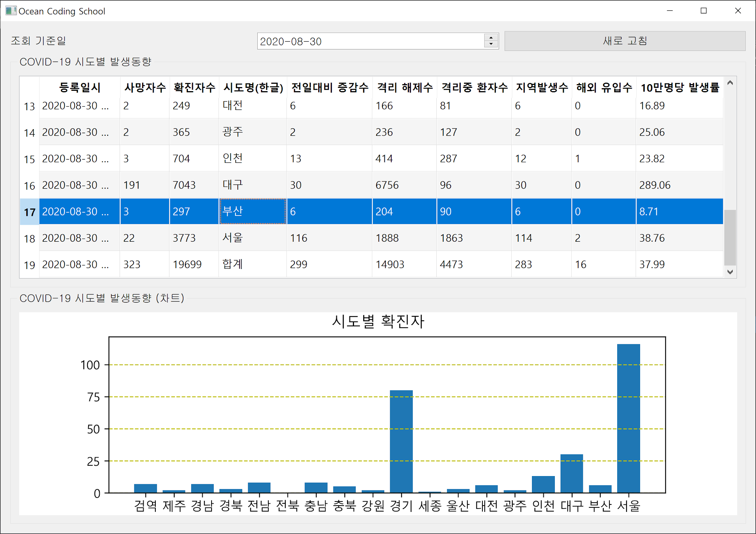Click the 1863 isolated patients cell

(474, 238)
